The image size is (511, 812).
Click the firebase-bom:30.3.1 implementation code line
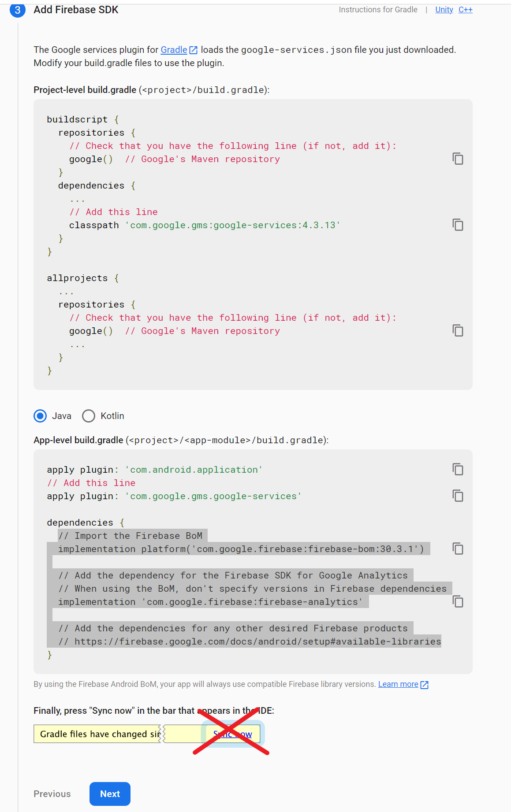pyautogui.click(x=241, y=549)
